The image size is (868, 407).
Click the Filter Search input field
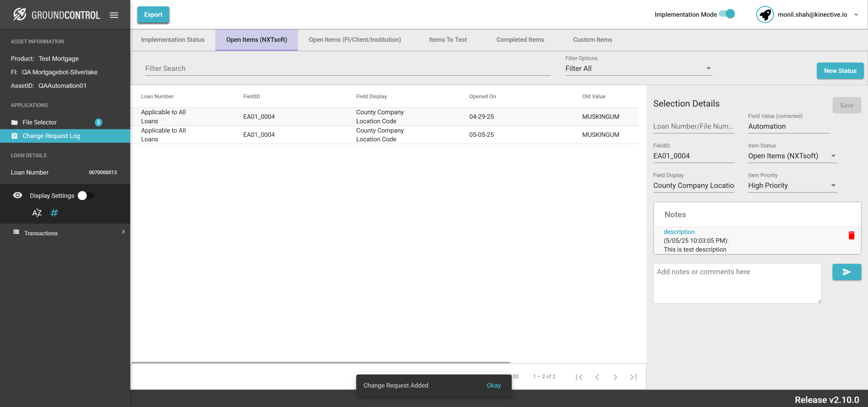[347, 68]
